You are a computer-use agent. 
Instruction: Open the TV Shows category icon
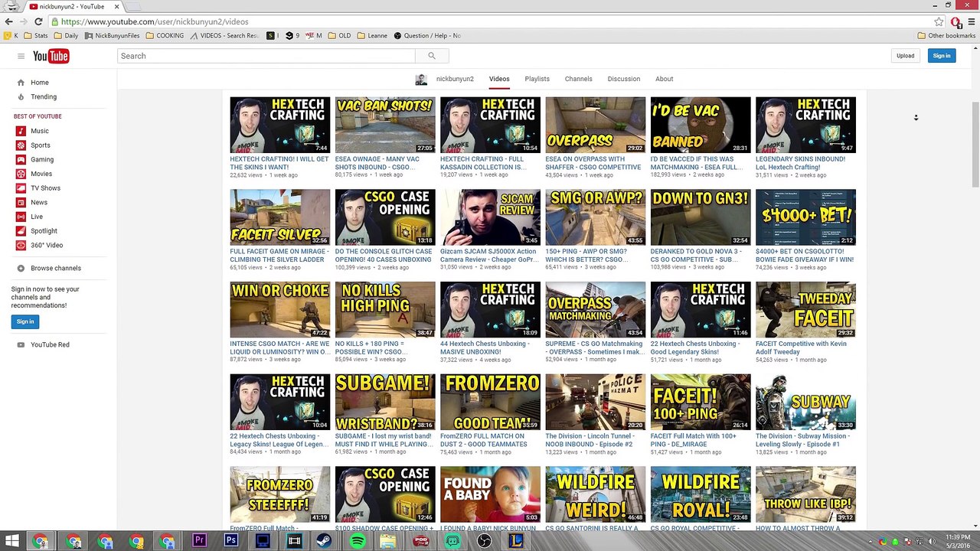pyautogui.click(x=21, y=188)
